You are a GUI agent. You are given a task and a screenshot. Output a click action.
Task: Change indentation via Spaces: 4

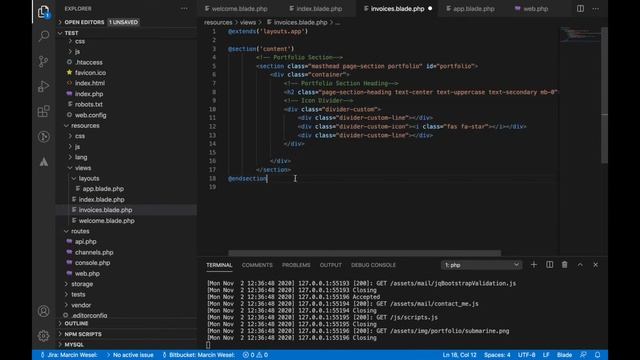(497, 355)
